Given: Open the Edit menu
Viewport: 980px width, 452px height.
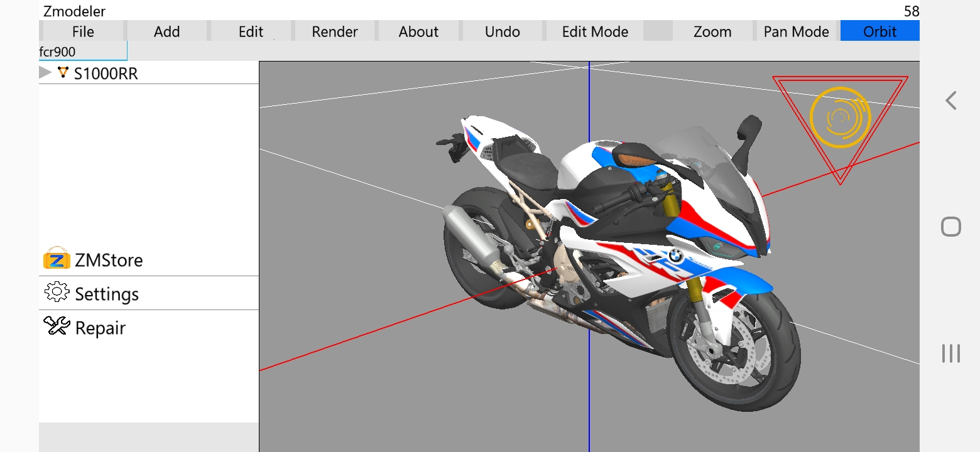Looking at the screenshot, I should (251, 31).
